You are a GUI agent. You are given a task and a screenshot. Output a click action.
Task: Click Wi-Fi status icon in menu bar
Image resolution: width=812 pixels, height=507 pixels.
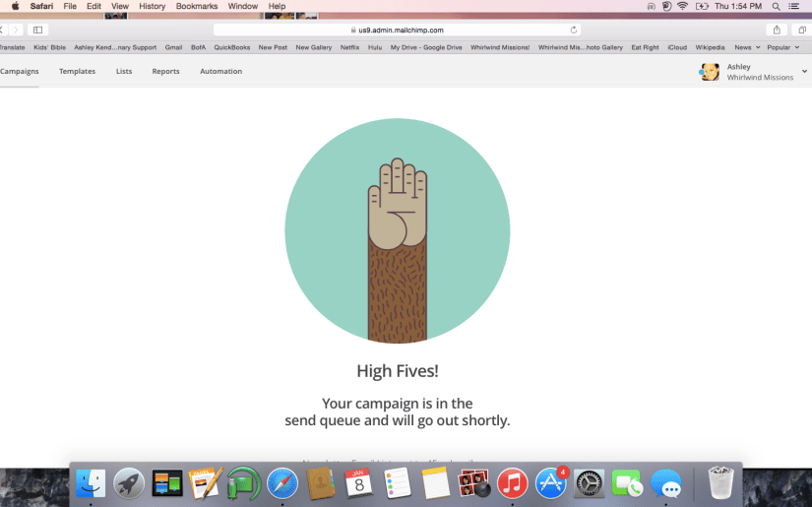coord(682,6)
